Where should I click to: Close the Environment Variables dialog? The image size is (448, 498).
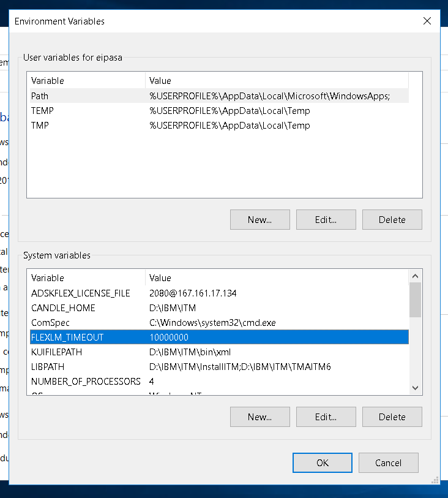[427, 21]
